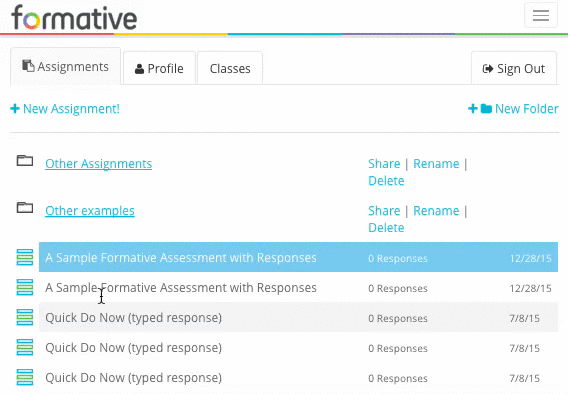Rename the Other examples folder
This screenshot has height=394, width=568.
coord(436,211)
